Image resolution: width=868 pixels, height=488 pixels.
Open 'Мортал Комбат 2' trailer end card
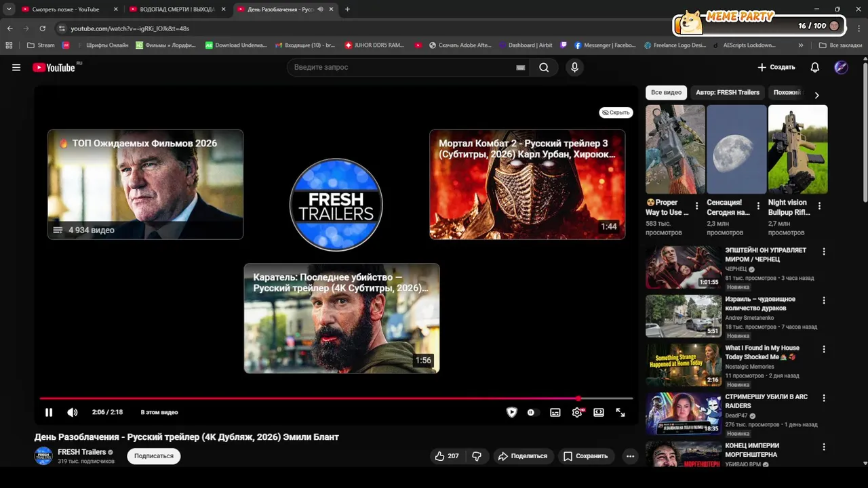click(528, 184)
